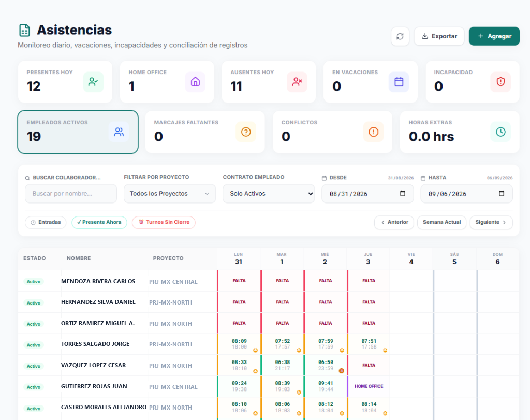Click the refresh icon button
The image size is (530, 420).
pyautogui.click(x=400, y=36)
